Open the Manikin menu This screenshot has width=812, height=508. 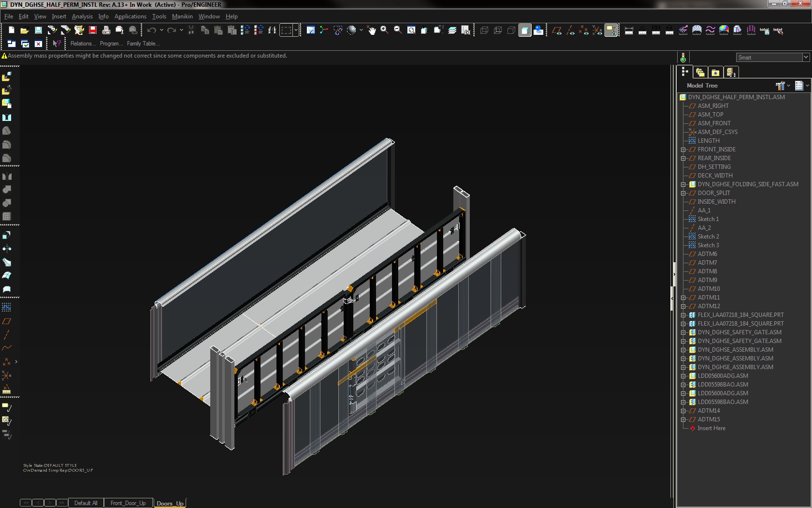tap(182, 16)
